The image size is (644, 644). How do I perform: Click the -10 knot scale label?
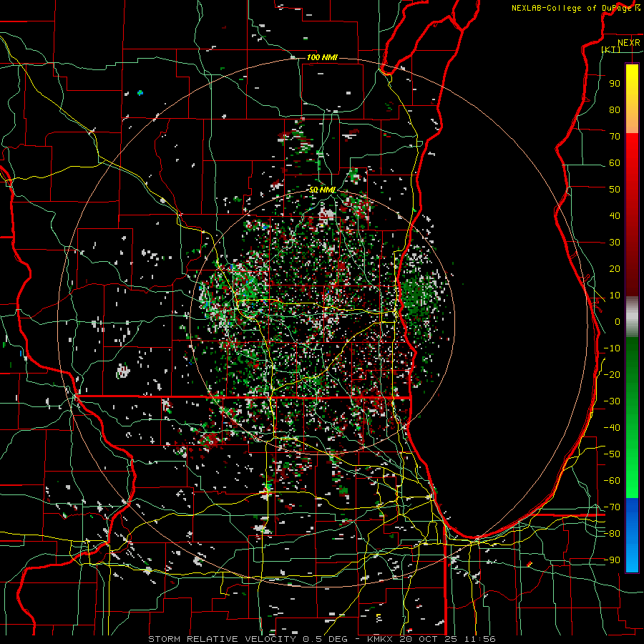pos(612,348)
